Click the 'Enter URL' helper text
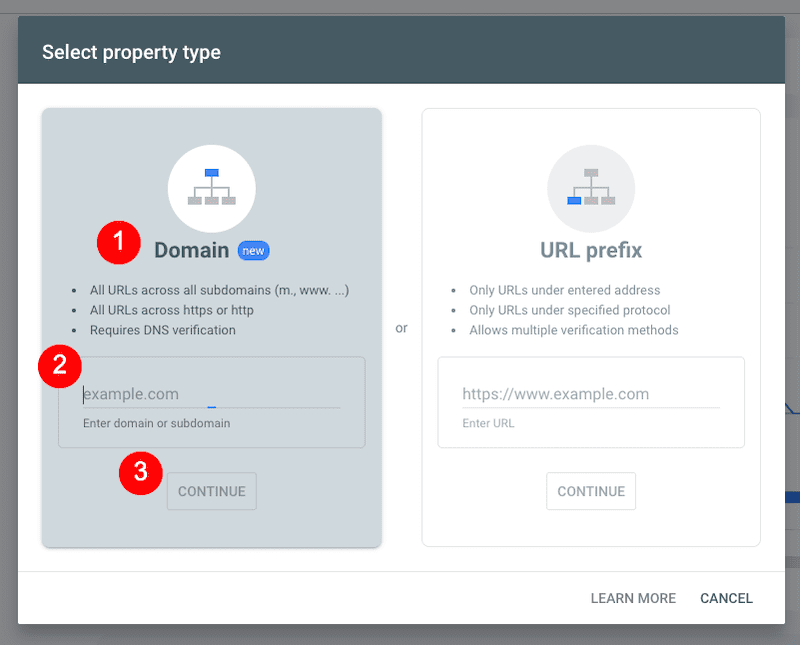 [488, 423]
